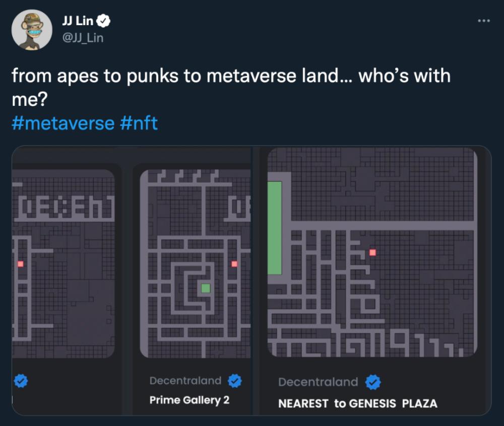Click the red parcel marker on Prime Gallery 2 map
504x426 pixels.
point(234,263)
